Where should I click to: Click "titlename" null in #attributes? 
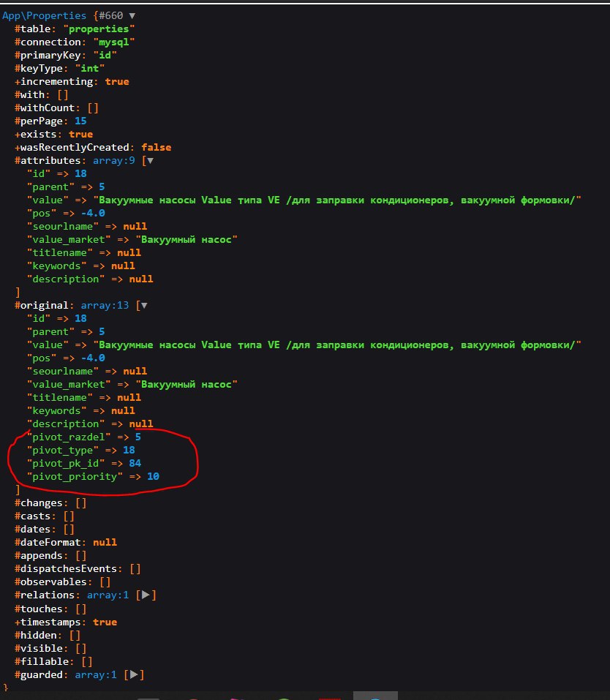click(x=129, y=252)
